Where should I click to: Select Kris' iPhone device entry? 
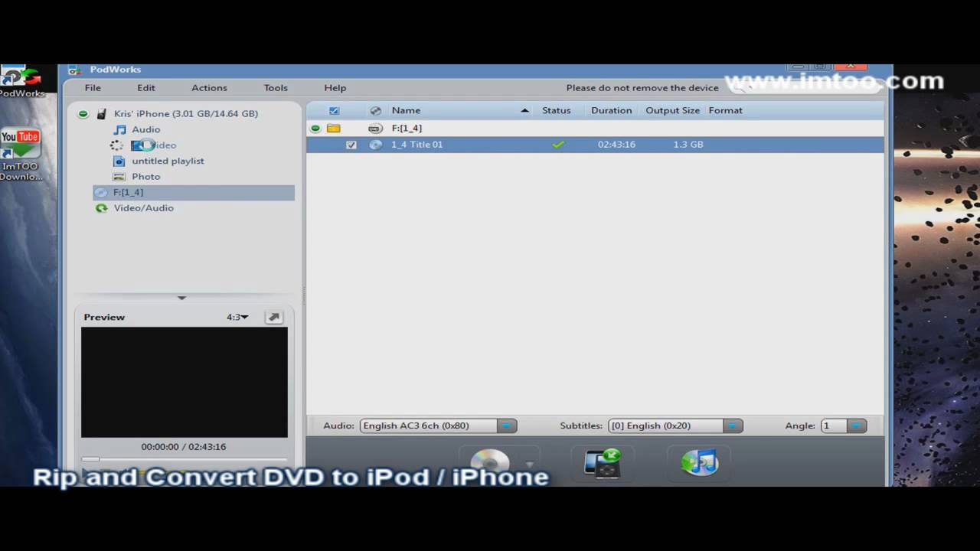pos(186,113)
